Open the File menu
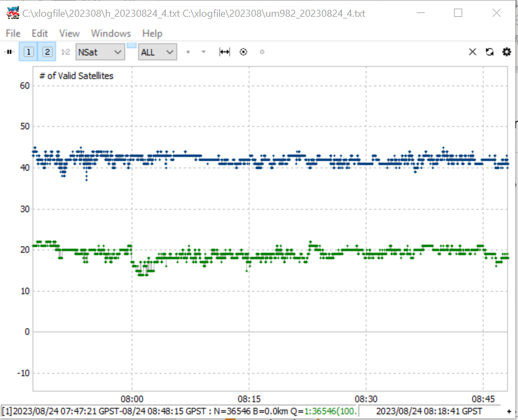 [x=13, y=34]
